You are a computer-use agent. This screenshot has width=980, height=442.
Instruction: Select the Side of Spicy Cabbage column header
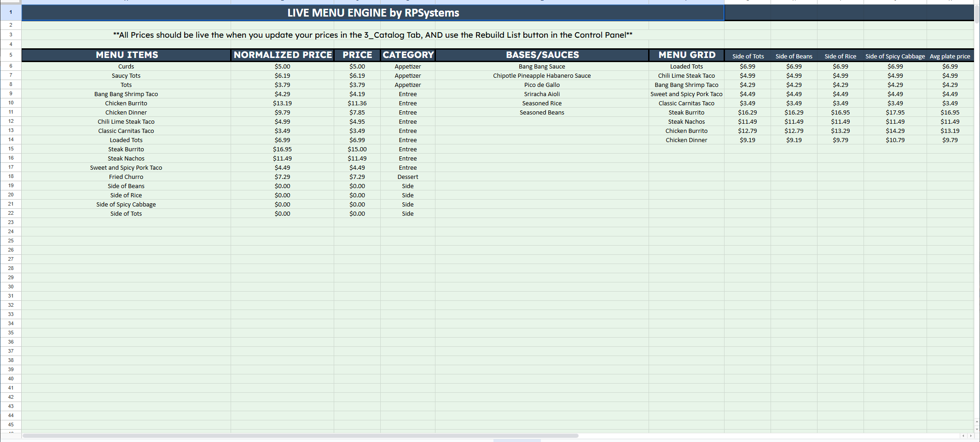pyautogui.click(x=895, y=56)
